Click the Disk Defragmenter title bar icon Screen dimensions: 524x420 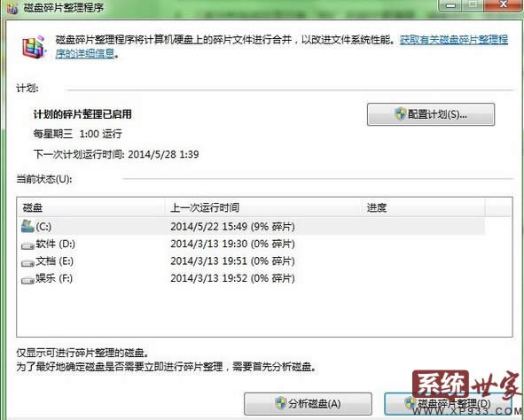pos(12,8)
